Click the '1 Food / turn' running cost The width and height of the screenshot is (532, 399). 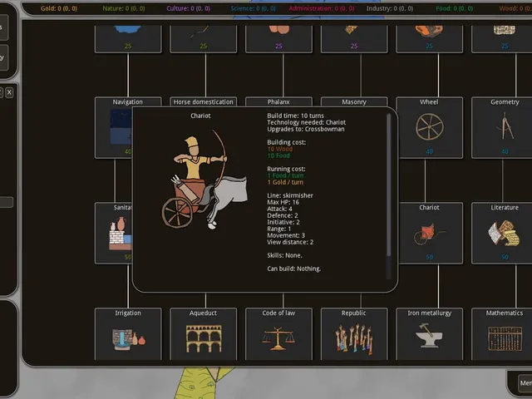[285, 175]
